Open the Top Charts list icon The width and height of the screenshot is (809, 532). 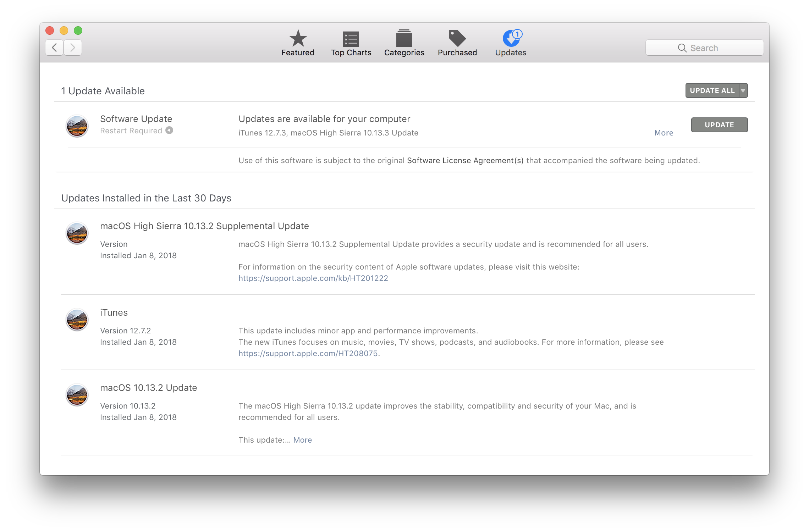[x=351, y=39]
